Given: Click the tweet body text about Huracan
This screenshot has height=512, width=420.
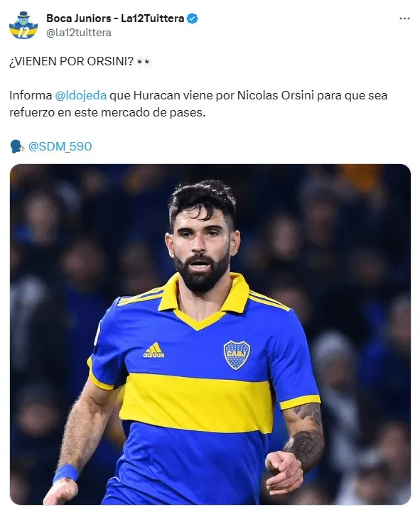Looking at the screenshot, I should [x=198, y=104].
